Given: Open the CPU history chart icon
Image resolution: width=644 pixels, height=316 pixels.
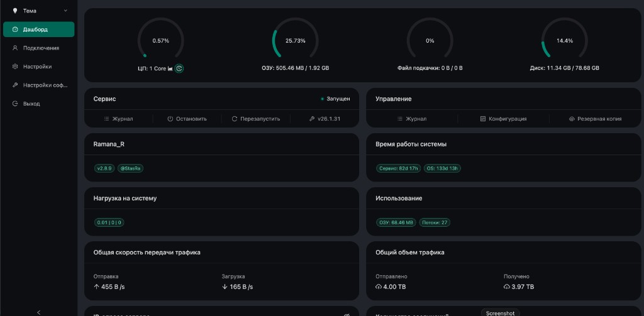Looking at the screenshot, I should click(x=170, y=68).
